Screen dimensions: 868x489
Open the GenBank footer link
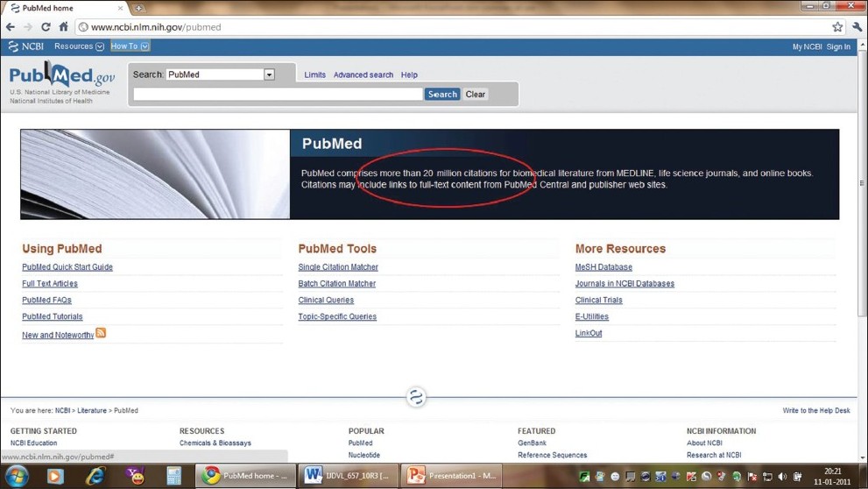tap(532, 443)
